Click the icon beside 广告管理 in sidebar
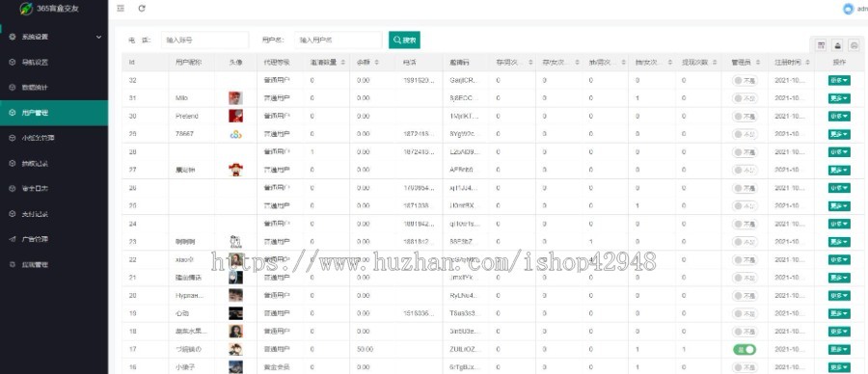This screenshot has height=374, width=868. click(x=13, y=239)
